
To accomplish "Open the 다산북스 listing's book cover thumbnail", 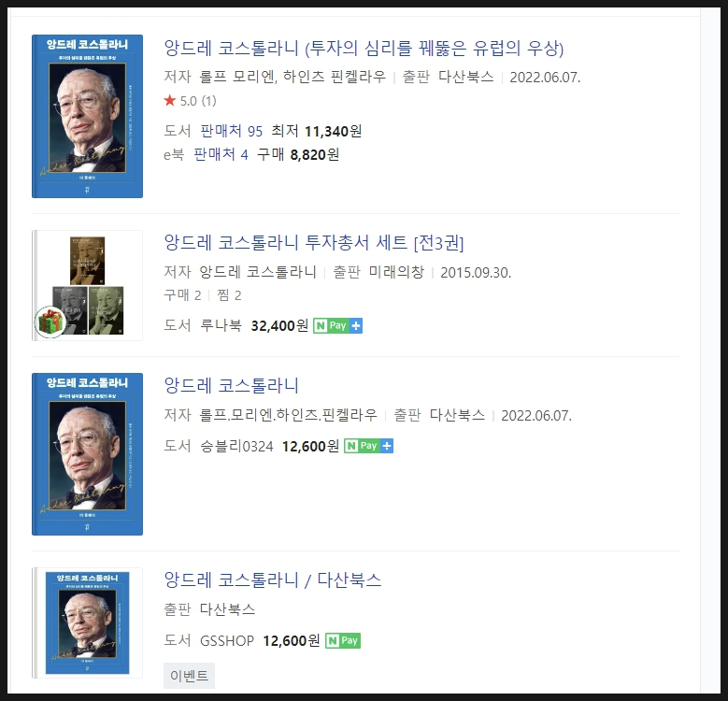I will [87, 622].
